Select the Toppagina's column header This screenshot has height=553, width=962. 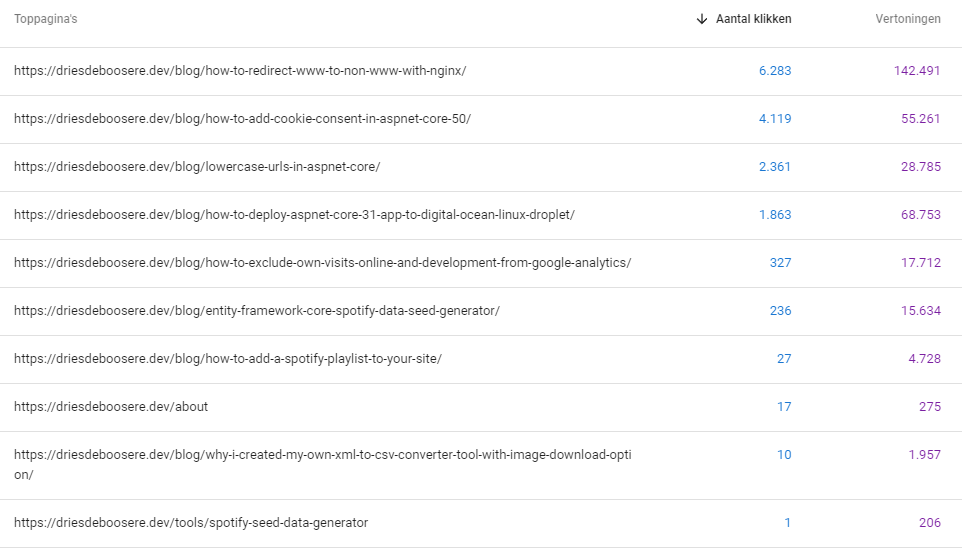45,19
